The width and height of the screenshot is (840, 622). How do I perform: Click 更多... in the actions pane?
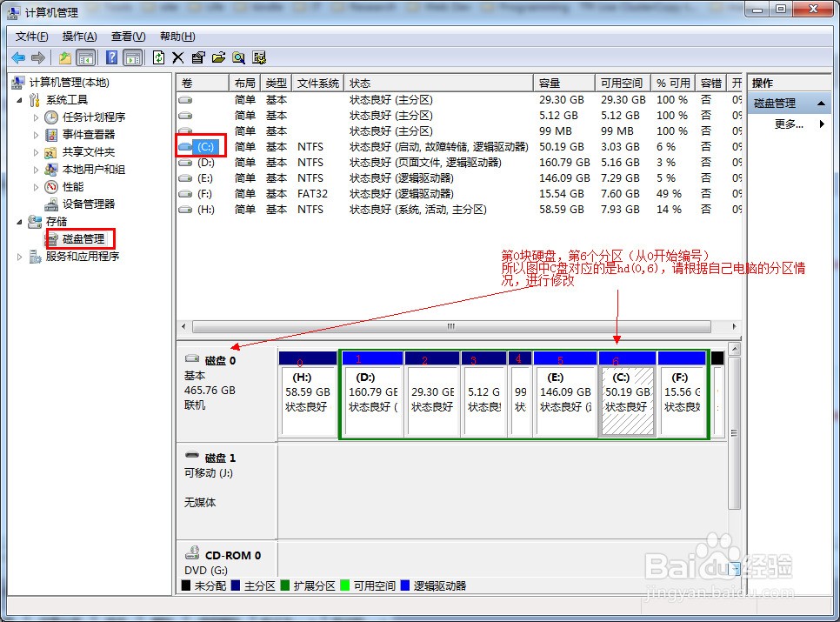coord(788,124)
